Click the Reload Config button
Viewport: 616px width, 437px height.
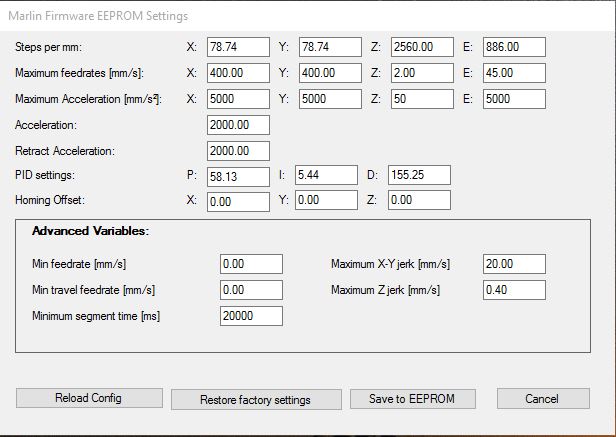(89, 398)
